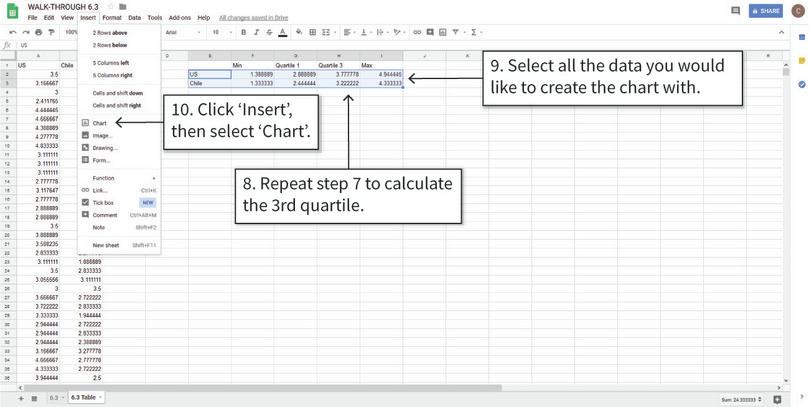This screenshot has height=407, width=809.
Task: Open the Calendar side panel icon
Action: click(x=802, y=37)
